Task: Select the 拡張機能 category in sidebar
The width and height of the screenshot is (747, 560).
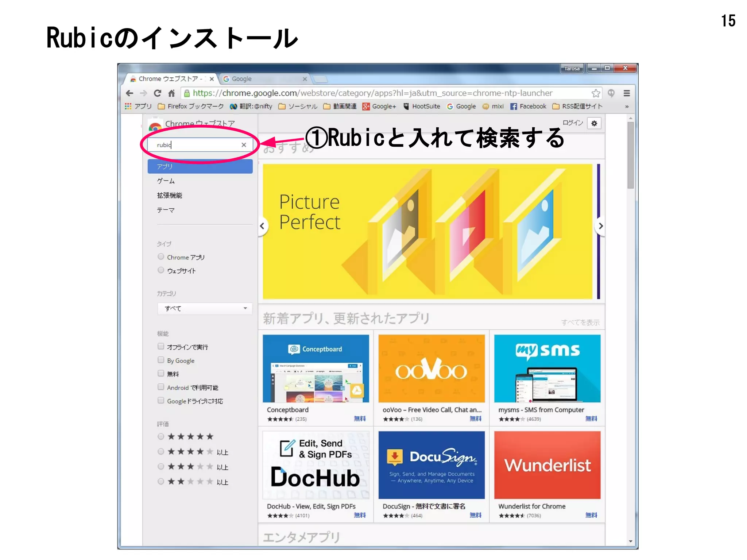Action: pos(170,196)
